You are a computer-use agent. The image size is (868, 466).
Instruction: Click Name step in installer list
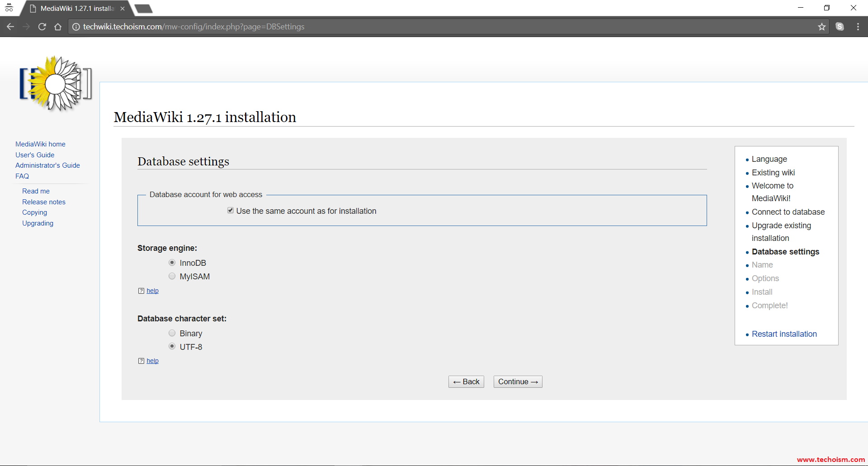[762, 265]
